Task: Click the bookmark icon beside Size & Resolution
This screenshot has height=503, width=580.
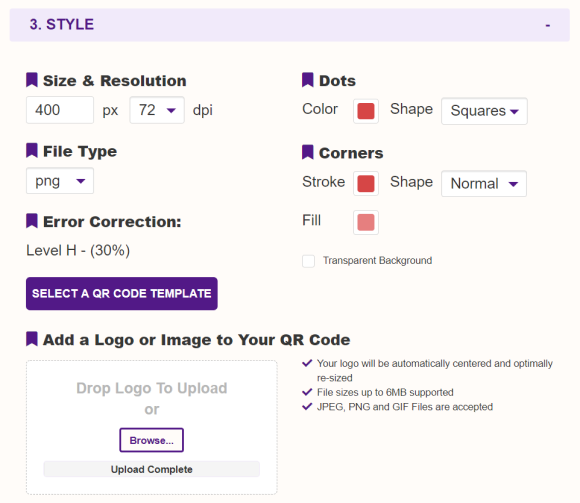Action: point(32,80)
